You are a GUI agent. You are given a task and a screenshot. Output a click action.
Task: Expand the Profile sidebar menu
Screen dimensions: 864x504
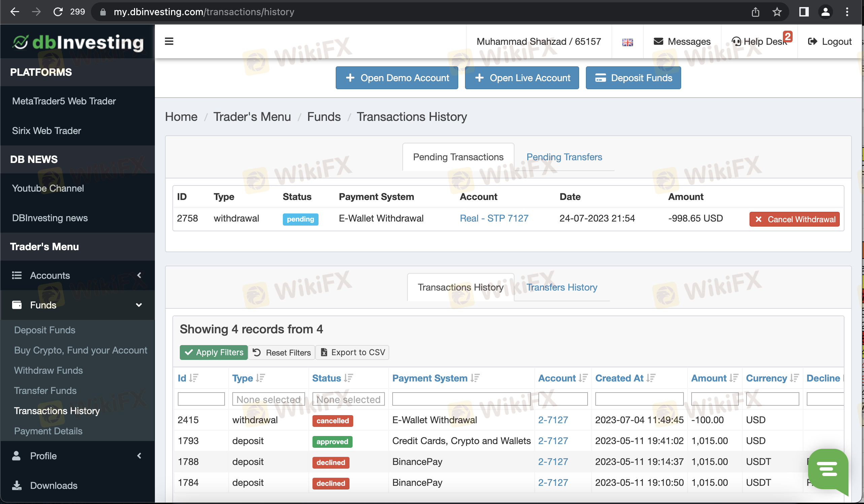tap(78, 456)
